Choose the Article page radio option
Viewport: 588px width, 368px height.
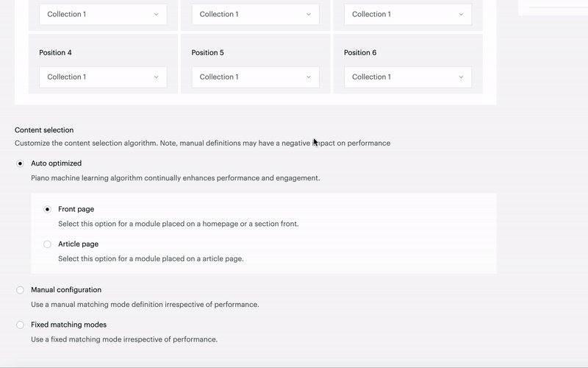[48, 244]
